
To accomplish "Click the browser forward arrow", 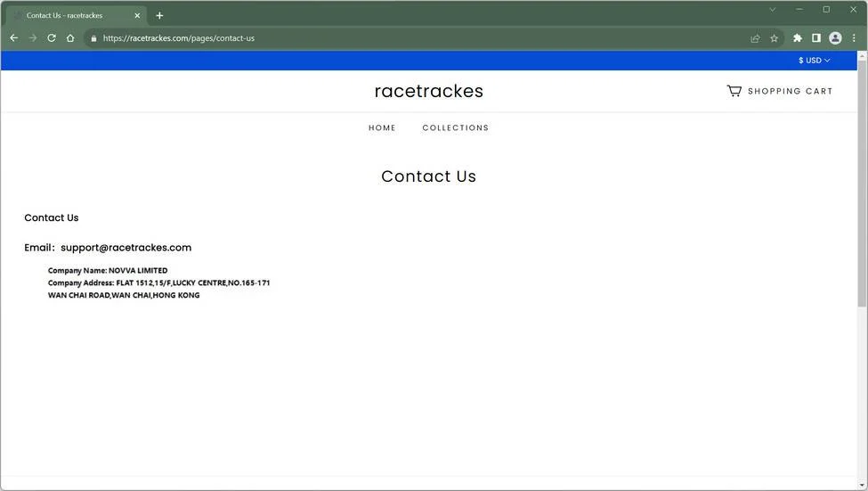I will [x=33, y=38].
